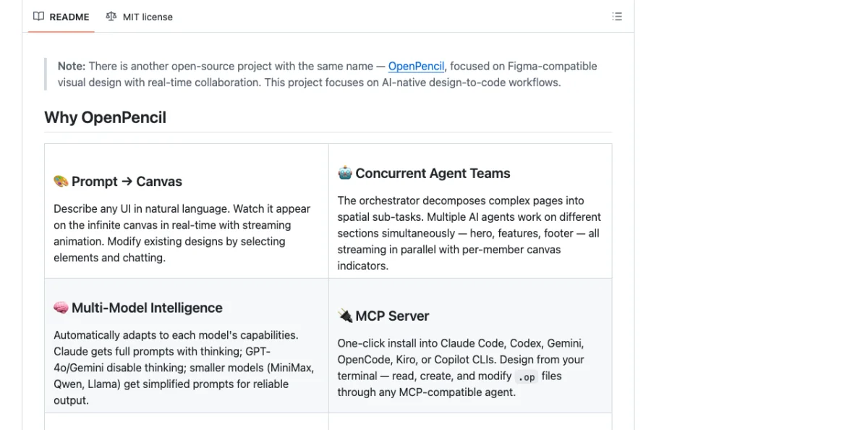The image size is (868, 430).
Task: Open the README tab
Action: [x=61, y=17]
